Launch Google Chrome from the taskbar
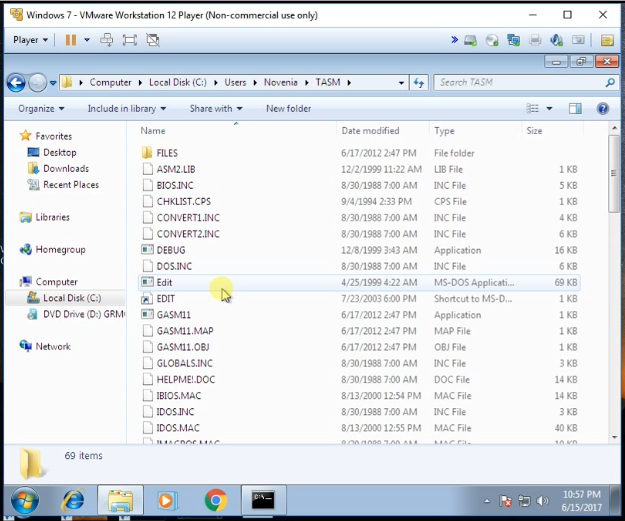625x521 pixels. [216, 500]
